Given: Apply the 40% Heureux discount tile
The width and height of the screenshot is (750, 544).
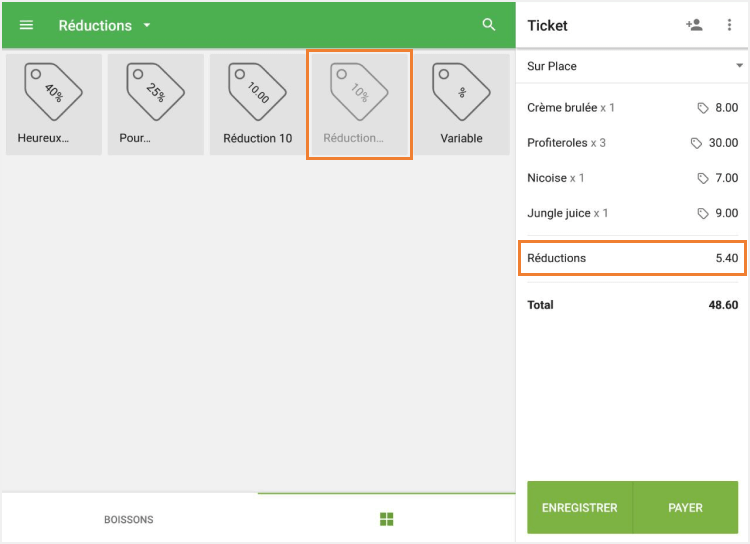Looking at the screenshot, I should tap(54, 104).
